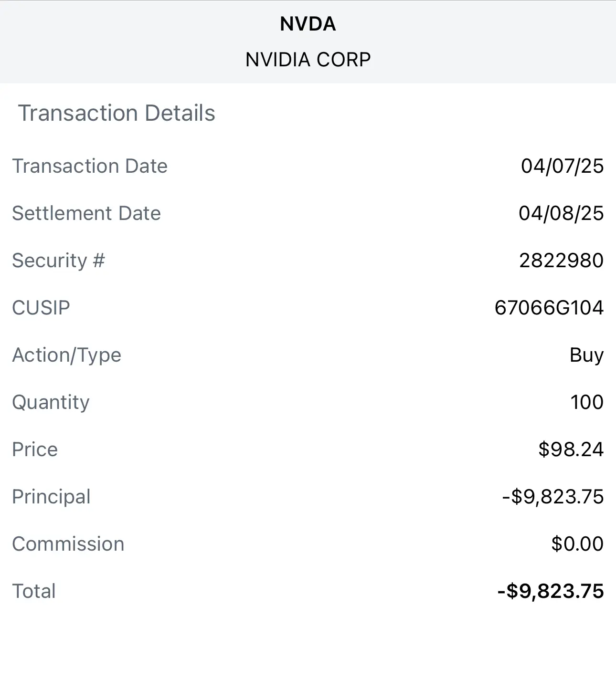Screen dimensions: 616x700
Task: Click the Action/Type label
Action: click(67, 355)
